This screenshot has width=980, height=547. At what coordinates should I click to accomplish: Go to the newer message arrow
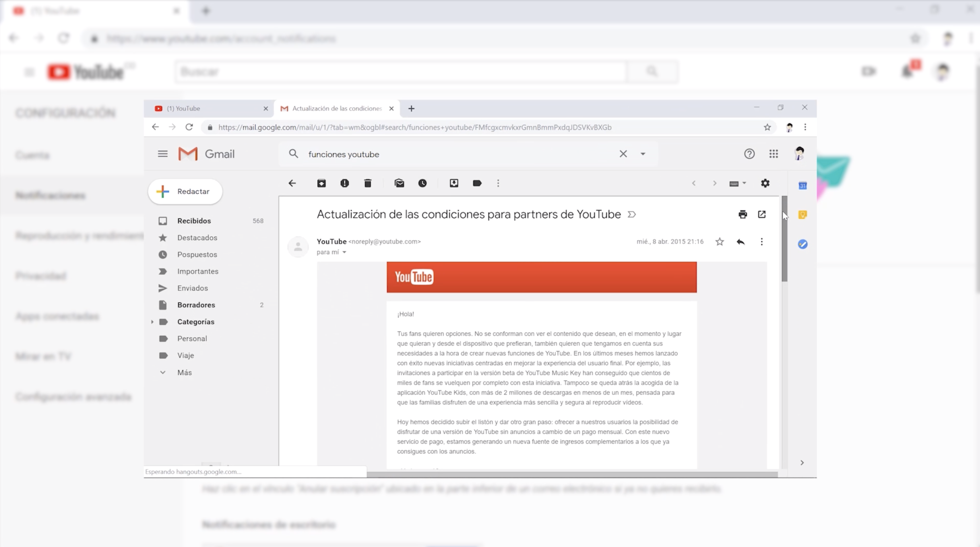(693, 183)
